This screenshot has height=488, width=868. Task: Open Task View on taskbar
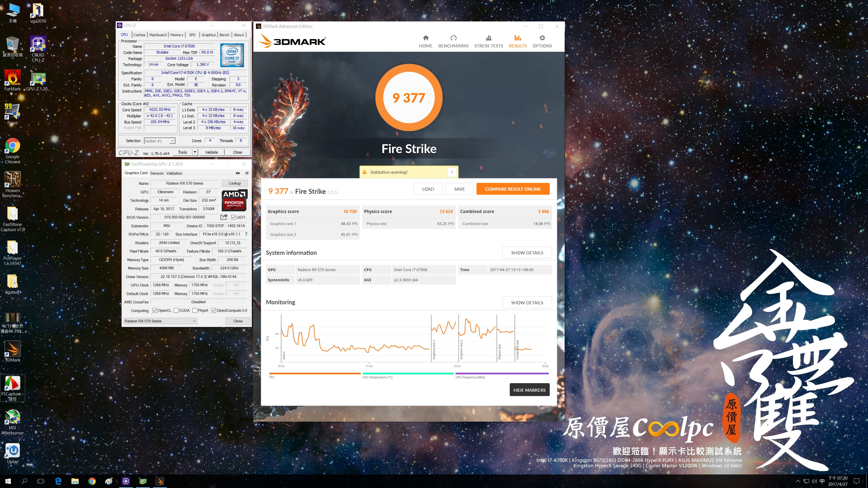(x=40, y=481)
